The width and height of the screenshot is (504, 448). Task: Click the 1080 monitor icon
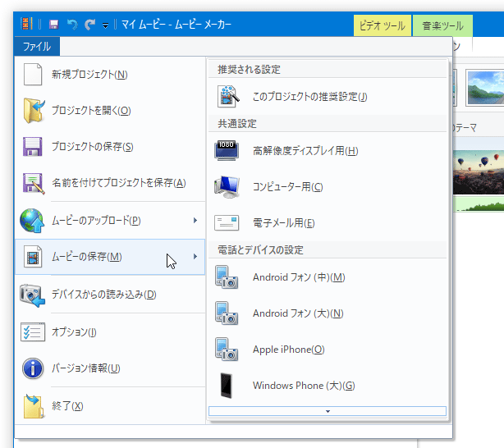(x=227, y=150)
